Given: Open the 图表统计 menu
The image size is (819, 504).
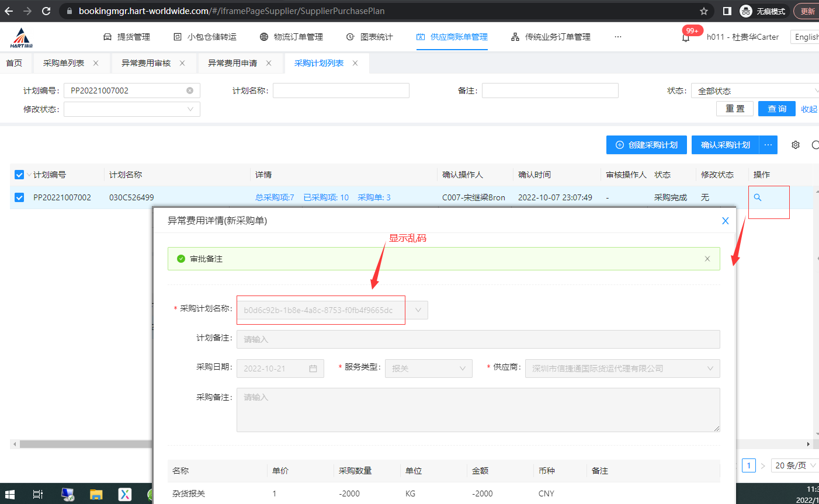Looking at the screenshot, I should (370, 37).
